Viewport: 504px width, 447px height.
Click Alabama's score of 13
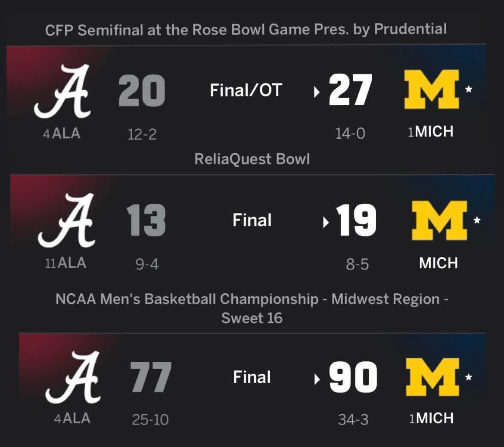pyautogui.click(x=146, y=220)
